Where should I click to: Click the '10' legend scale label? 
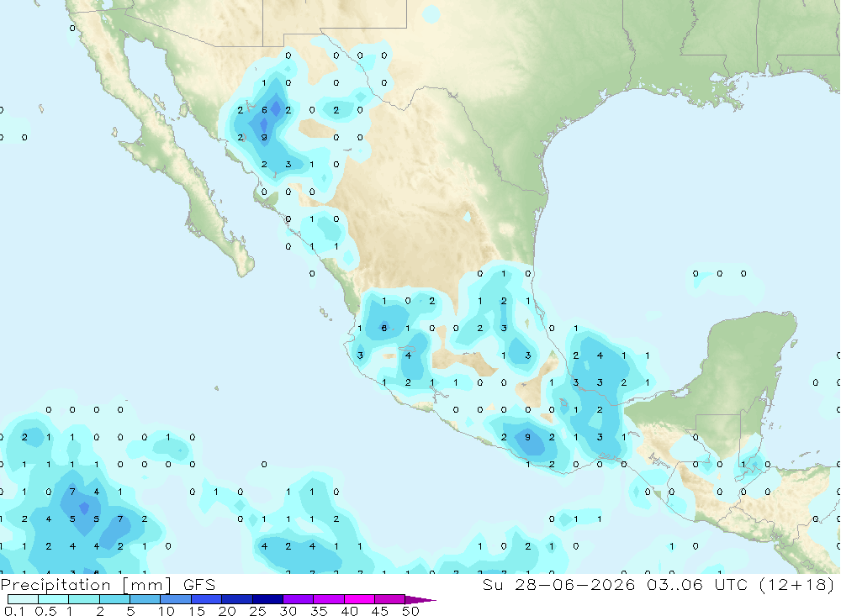click(167, 611)
